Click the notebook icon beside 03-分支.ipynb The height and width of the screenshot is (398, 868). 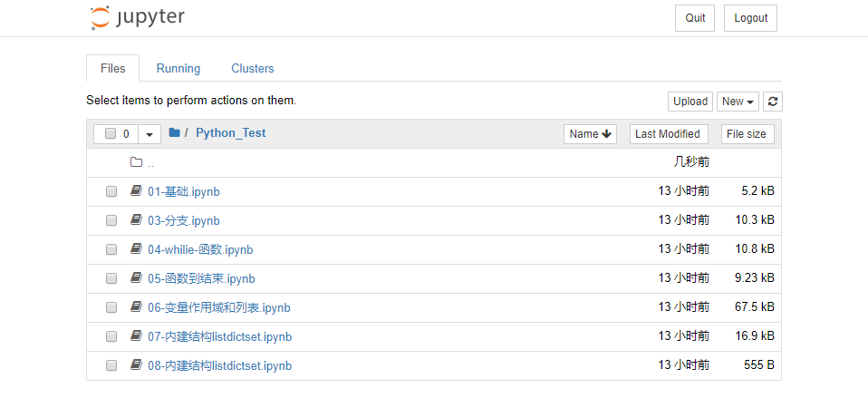(x=136, y=220)
